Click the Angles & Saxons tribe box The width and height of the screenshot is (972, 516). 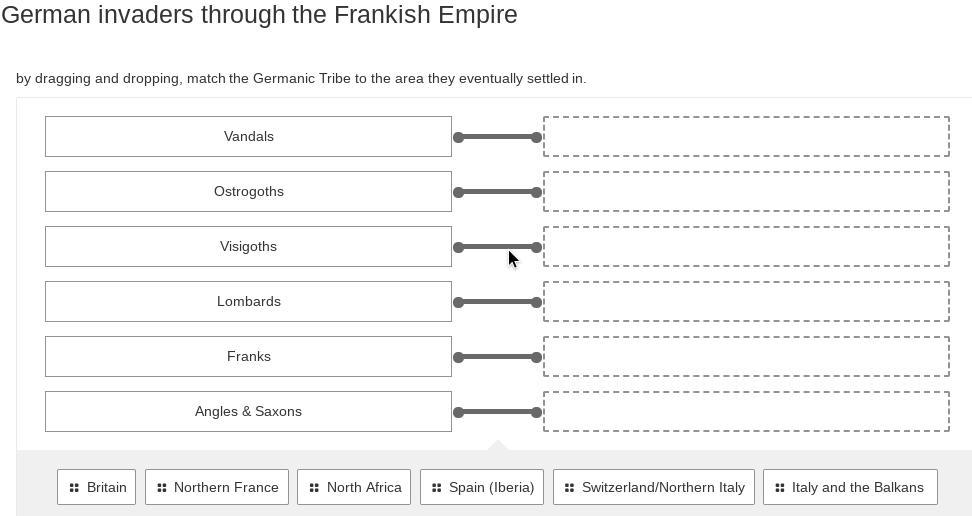pos(249,412)
